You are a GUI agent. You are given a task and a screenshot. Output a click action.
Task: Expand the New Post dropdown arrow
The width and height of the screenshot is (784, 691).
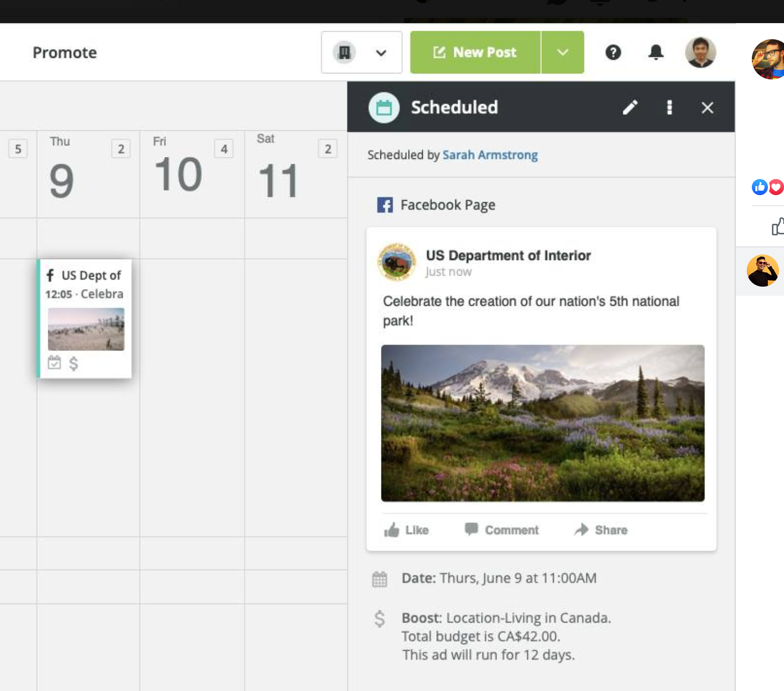coord(563,52)
